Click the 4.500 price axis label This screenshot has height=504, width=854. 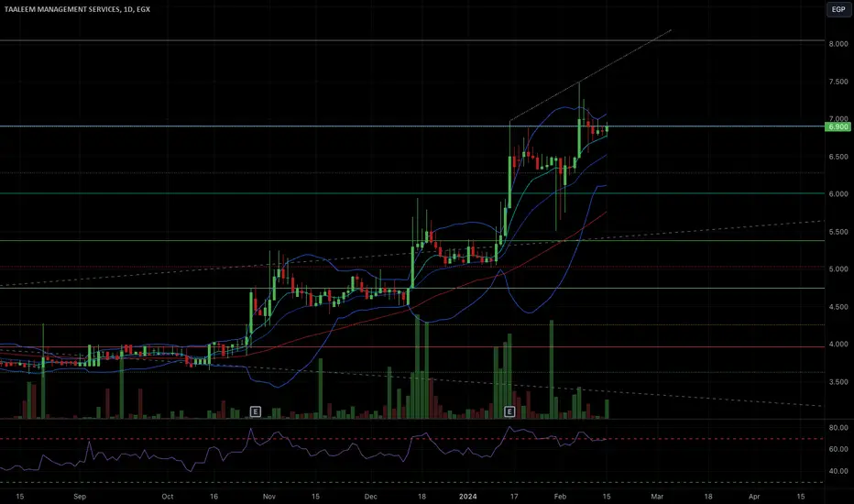(838, 307)
